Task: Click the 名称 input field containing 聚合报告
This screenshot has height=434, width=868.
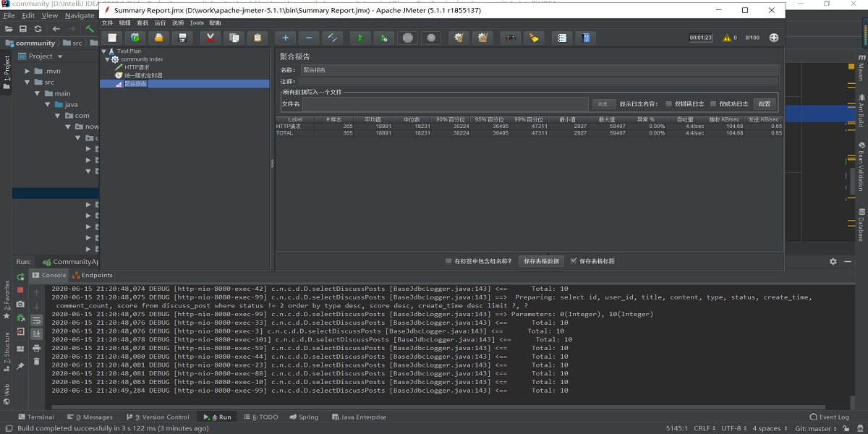Action: [x=539, y=70]
